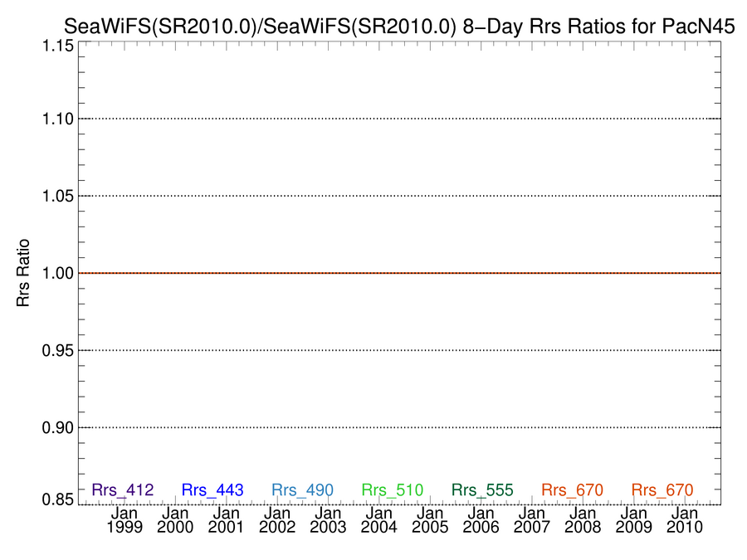
Task: Click the Jan 2007 x-axis label
Action: (532, 520)
